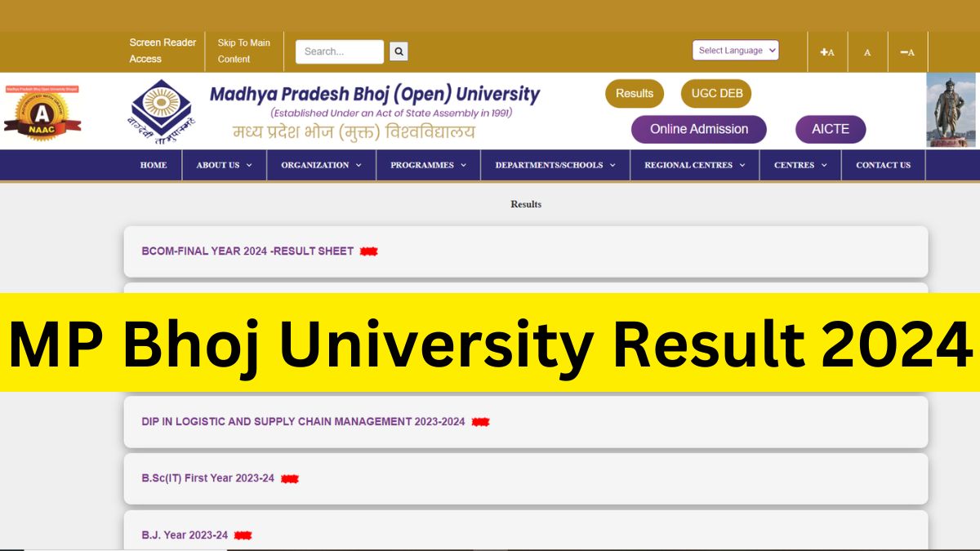Screen dimensions: 980x551
Task: Click the Results page heading text
Action: pyautogui.click(x=526, y=204)
